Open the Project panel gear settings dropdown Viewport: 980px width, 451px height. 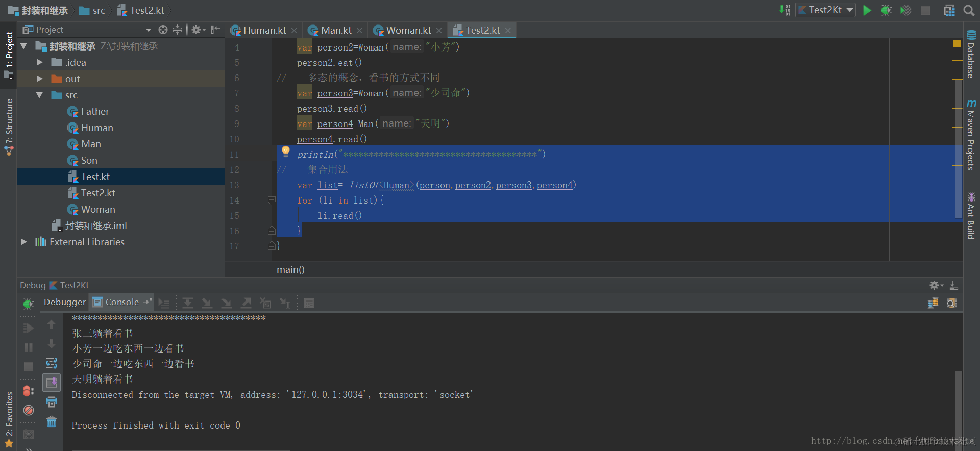[198, 30]
